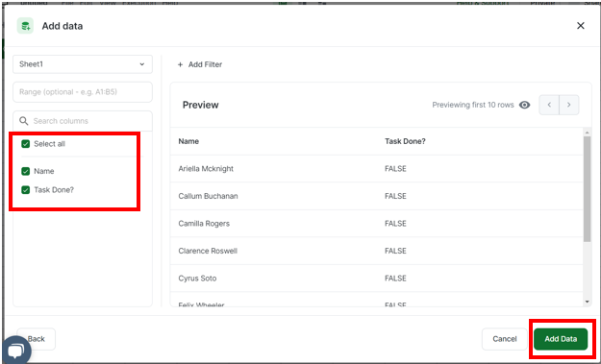The image size is (601, 364).
Task: Click the Name column header
Action: pyautogui.click(x=188, y=141)
